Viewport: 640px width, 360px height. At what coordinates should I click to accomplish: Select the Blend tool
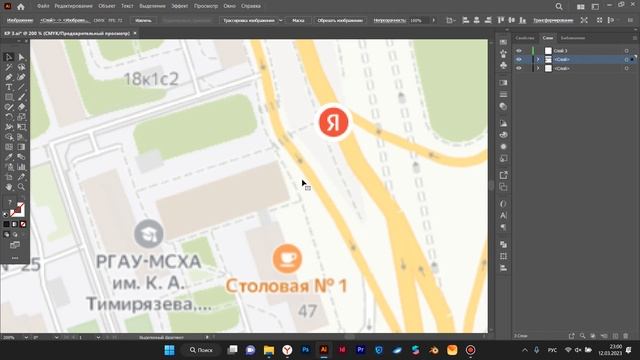pyautogui.click(x=21, y=157)
